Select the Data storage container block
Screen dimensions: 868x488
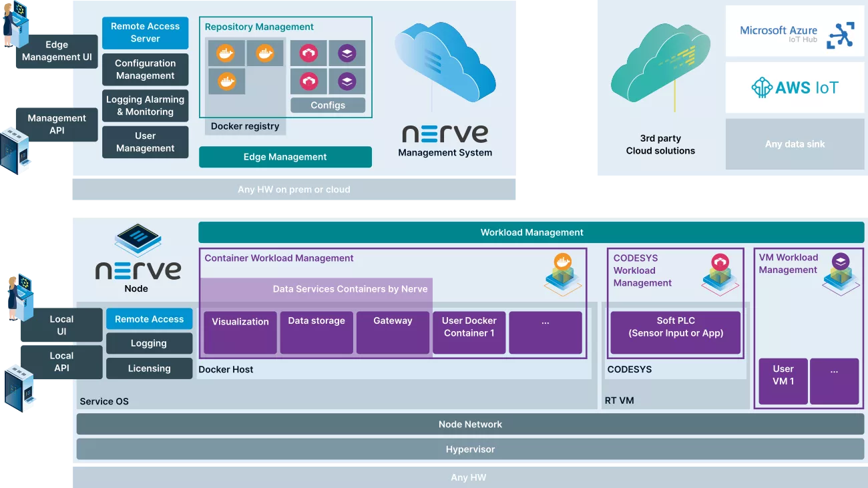316,332
